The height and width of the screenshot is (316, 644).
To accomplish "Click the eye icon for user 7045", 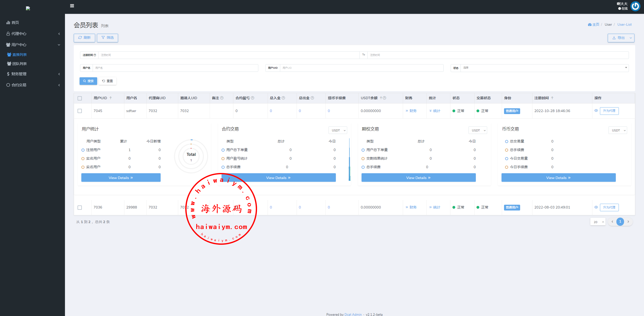I will point(596,111).
